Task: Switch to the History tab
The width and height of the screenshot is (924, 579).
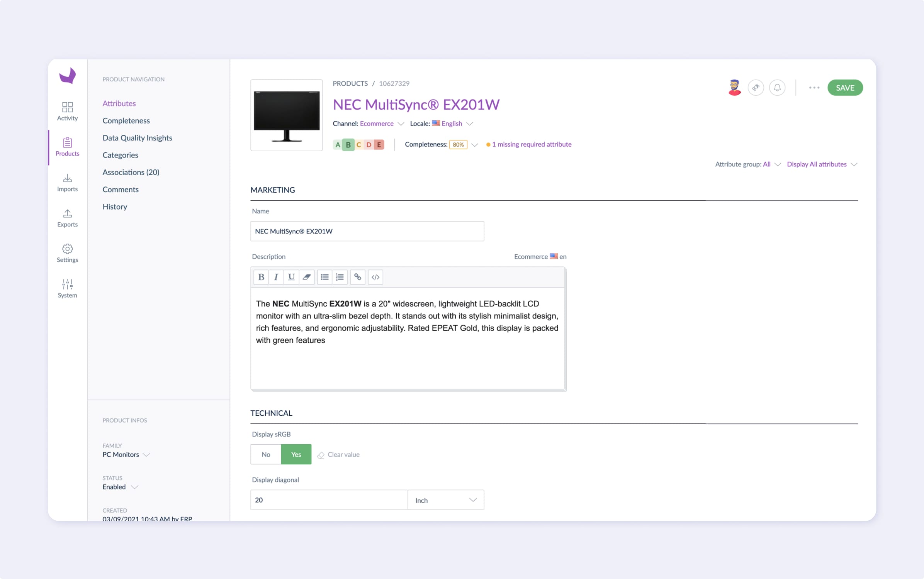Action: 115,207
